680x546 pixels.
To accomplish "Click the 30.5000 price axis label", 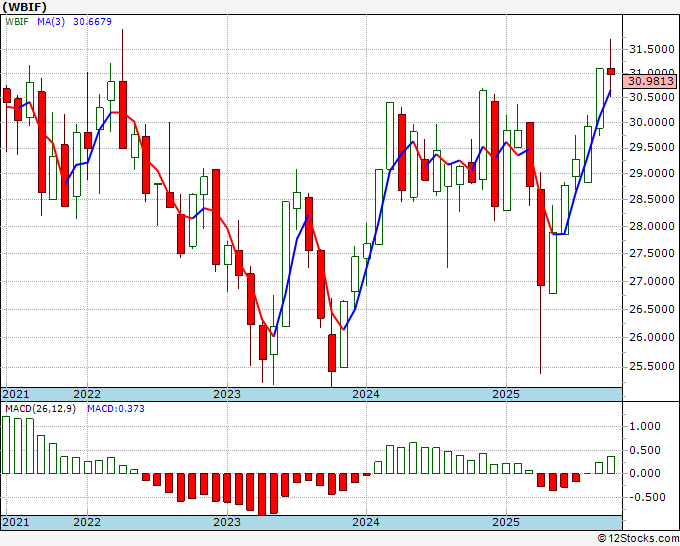I will [x=652, y=97].
